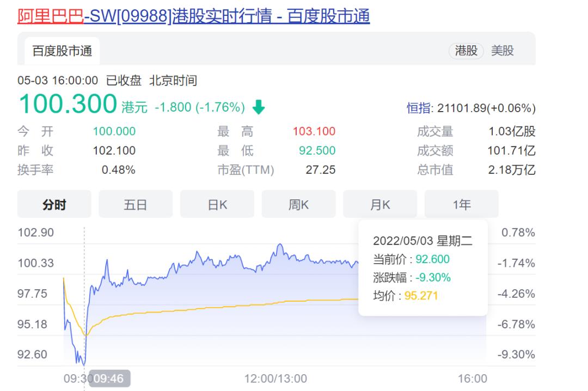Click the 最高 high price 103.100 value
This screenshot has height=391, width=588.
pos(314,131)
